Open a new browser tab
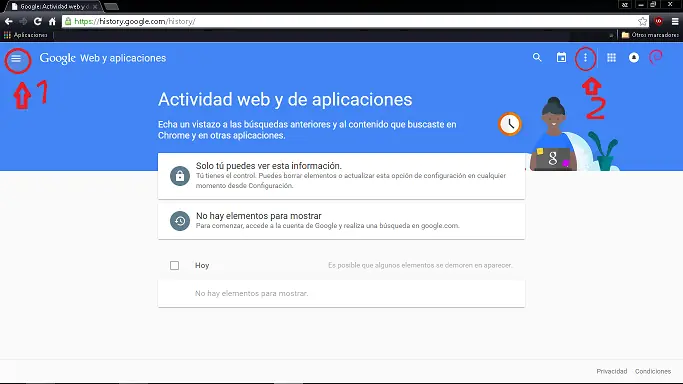 [x=112, y=7]
